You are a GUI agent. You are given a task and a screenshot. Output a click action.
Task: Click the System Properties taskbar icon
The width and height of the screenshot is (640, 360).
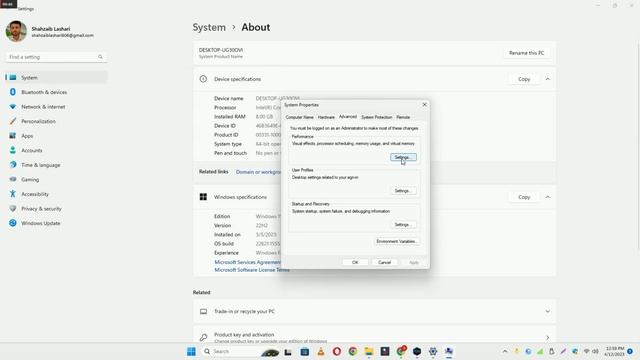coord(449,351)
